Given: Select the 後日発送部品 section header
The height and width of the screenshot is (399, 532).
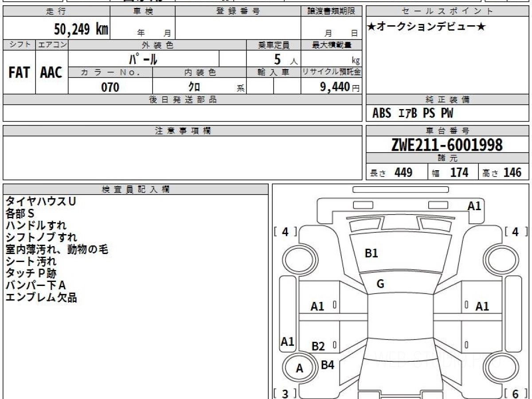Looking at the screenshot, I should point(183,100).
